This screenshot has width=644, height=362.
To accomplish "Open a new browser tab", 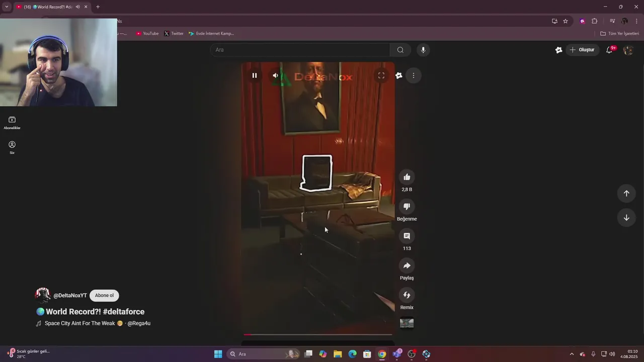I will coord(98,7).
